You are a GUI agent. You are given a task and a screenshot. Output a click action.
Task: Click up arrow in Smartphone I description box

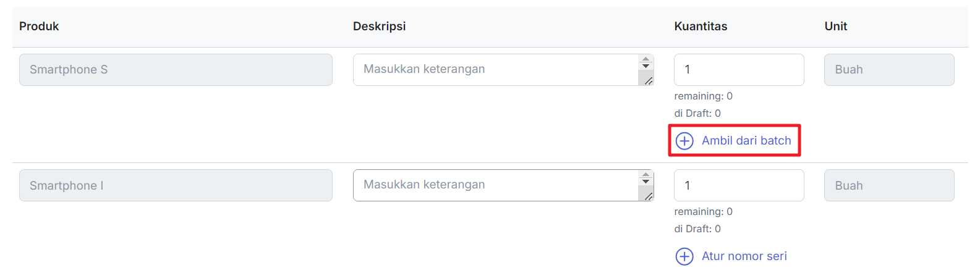(646, 174)
